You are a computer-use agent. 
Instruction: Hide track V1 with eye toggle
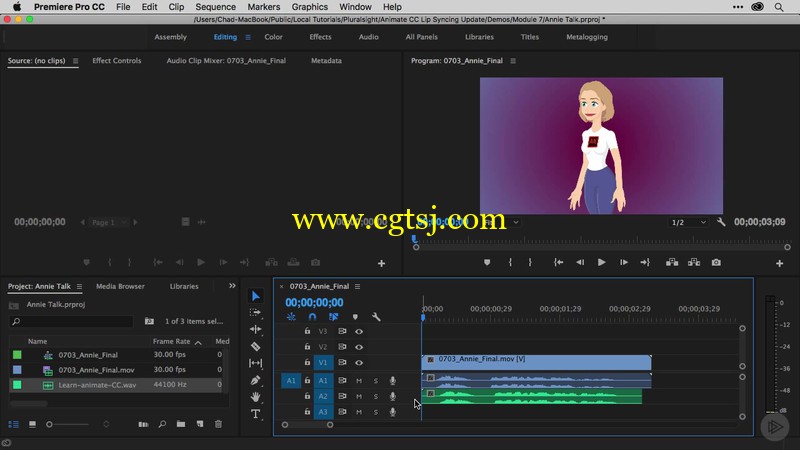coord(359,363)
